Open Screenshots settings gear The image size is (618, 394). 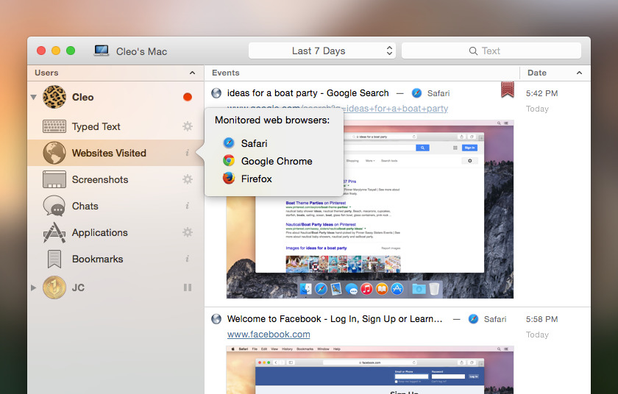coord(187,179)
